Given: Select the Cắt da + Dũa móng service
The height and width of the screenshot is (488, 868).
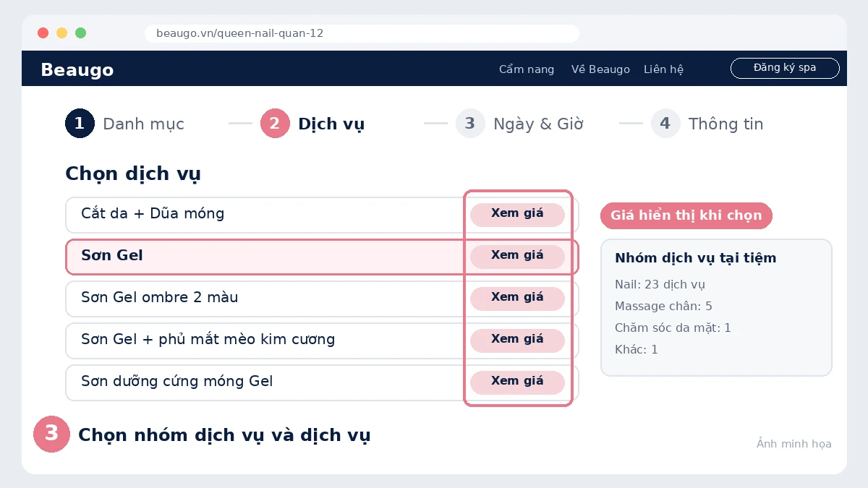Looking at the screenshot, I should [x=322, y=215].
